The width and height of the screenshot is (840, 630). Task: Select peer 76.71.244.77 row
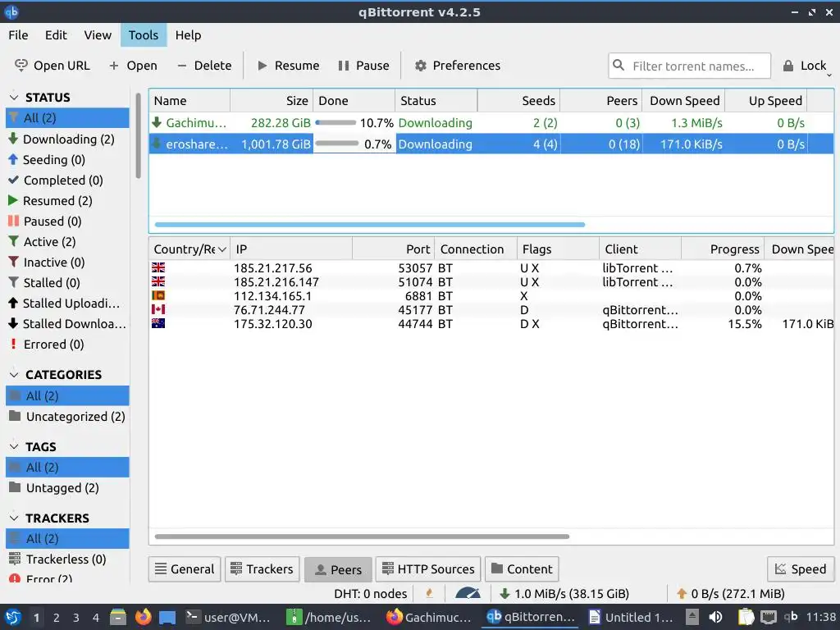pos(491,310)
